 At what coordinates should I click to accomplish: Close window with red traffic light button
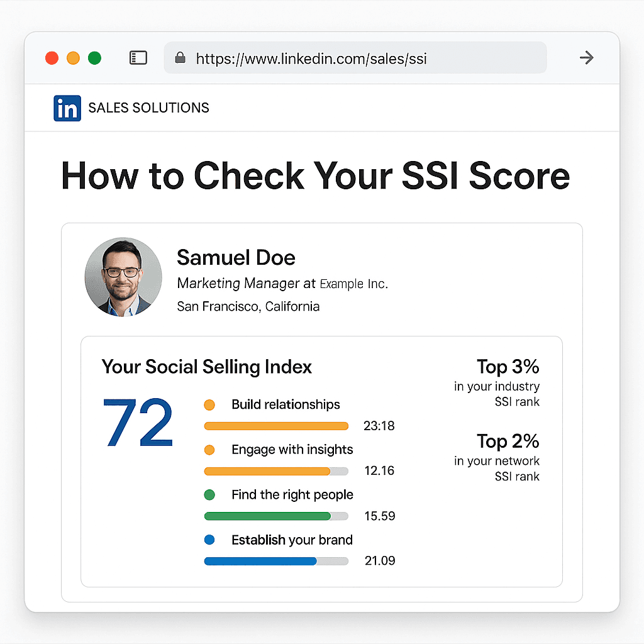click(x=52, y=58)
